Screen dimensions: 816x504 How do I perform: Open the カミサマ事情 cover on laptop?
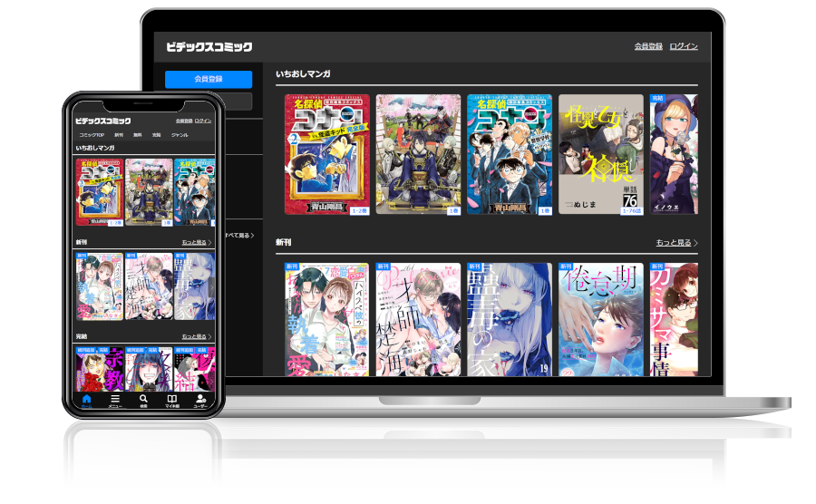(674, 319)
